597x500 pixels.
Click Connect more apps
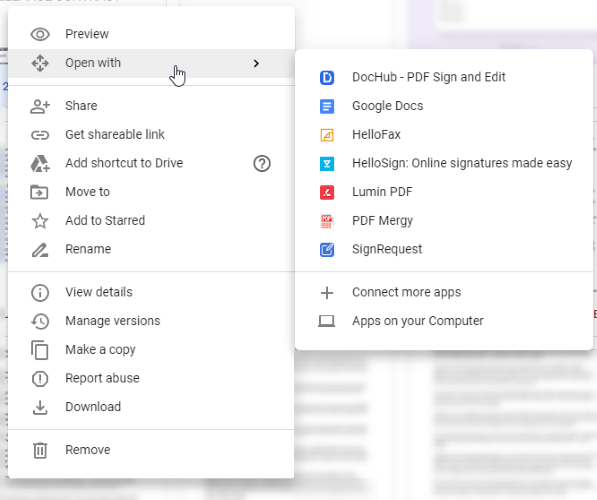click(x=444, y=293)
